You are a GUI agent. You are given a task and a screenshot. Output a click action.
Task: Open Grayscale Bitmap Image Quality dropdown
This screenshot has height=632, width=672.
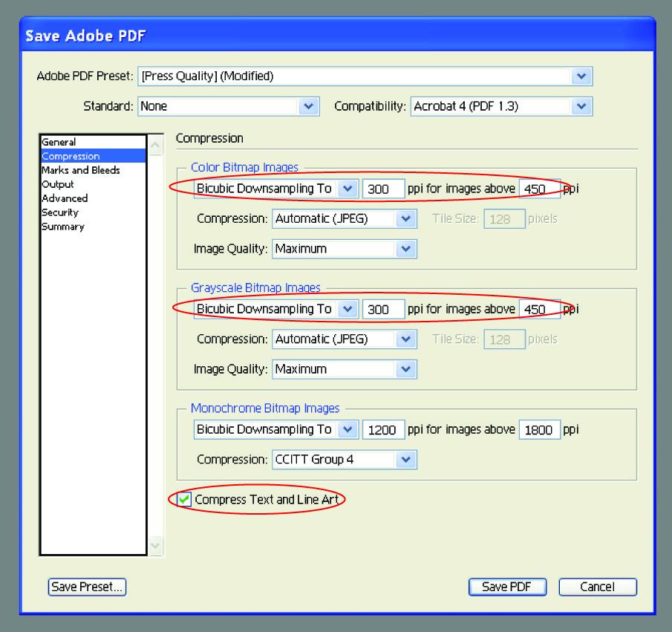click(x=345, y=369)
